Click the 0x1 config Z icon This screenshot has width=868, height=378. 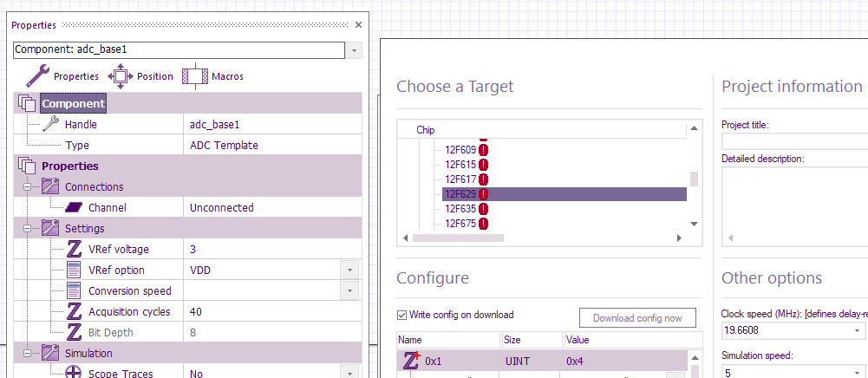coord(411,361)
